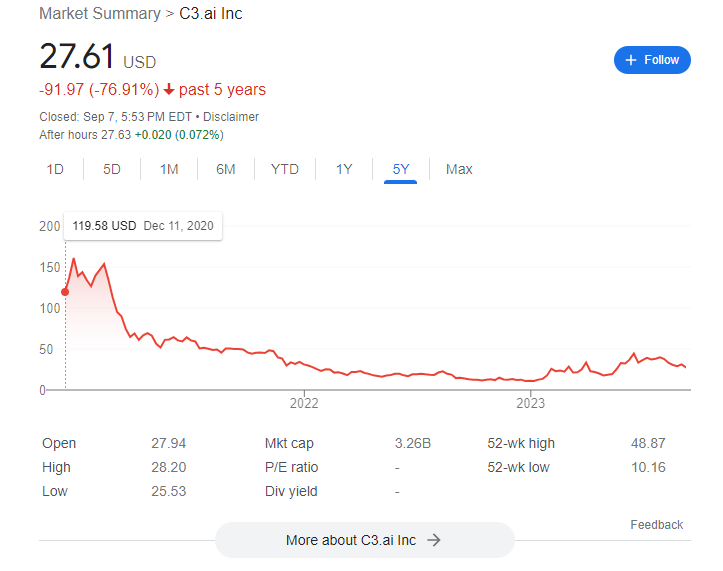The height and width of the screenshot is (571, 723).
Task: Click the blue Follow button
Action: 652,60
